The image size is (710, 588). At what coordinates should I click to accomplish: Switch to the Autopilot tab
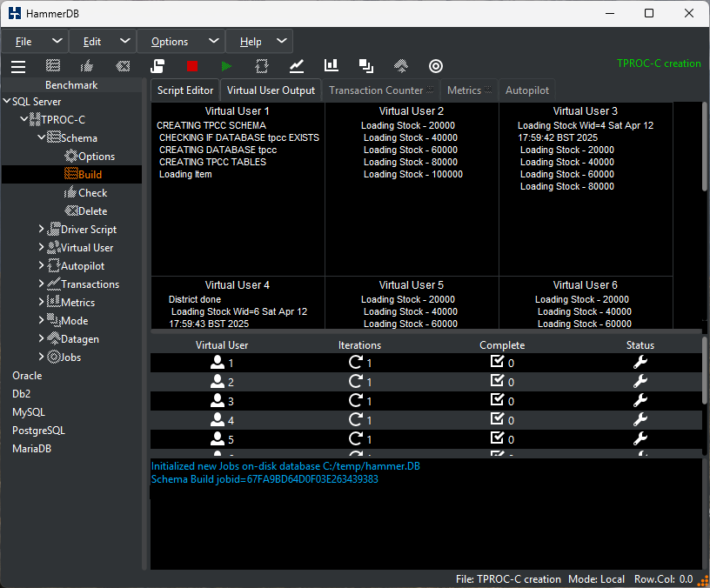pyautogui.click(x=527, y=90)
